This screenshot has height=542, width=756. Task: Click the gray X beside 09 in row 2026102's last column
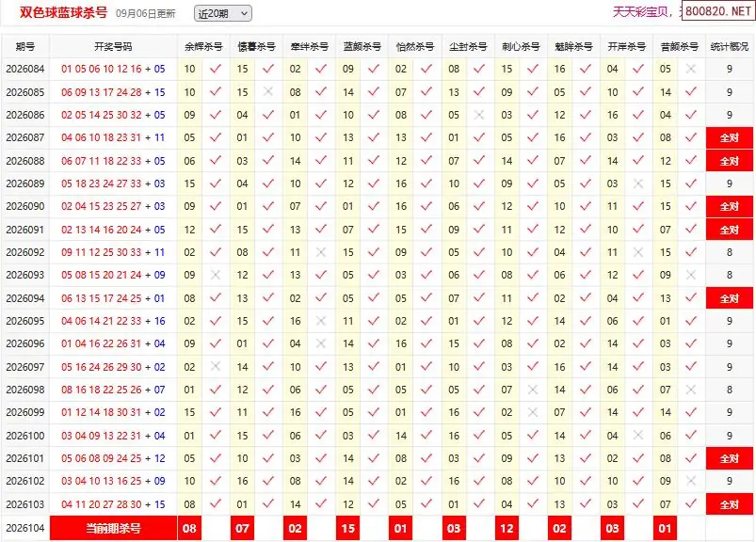coord(691,481)
